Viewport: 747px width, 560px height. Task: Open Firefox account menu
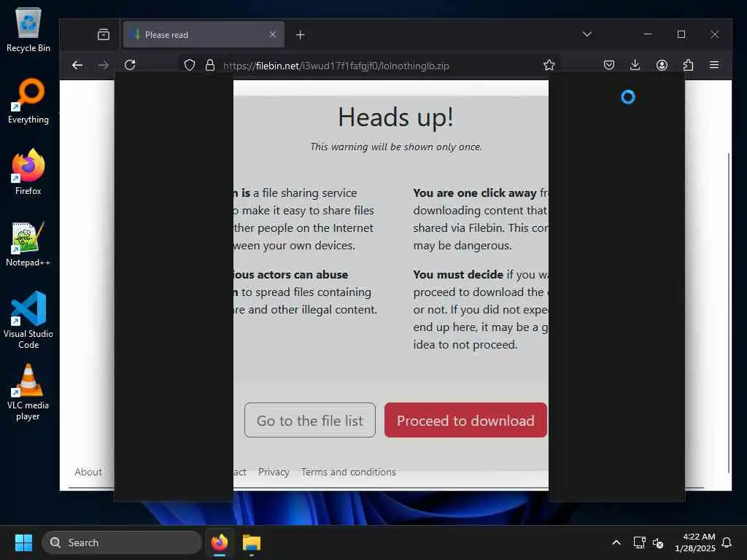pos(662,65)
